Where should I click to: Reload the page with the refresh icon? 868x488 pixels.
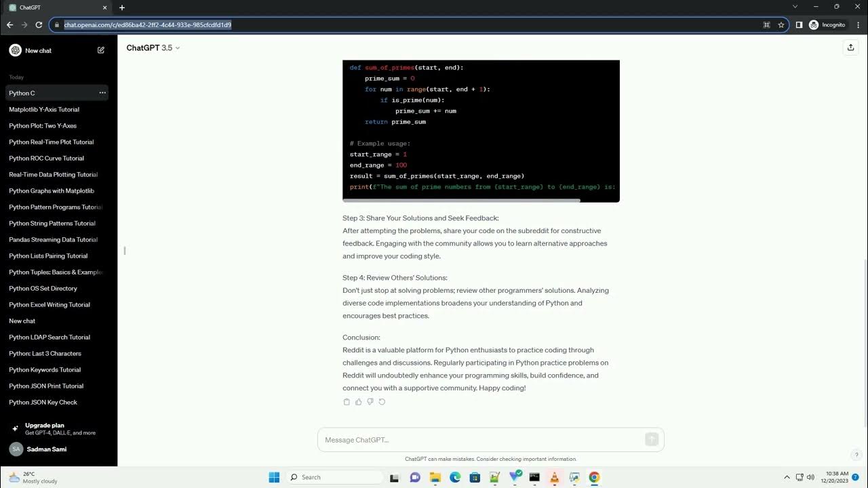pyautogui.click(x=39, y=25)
